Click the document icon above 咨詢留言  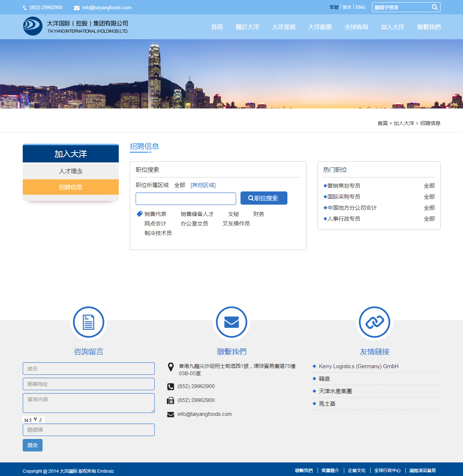click(88, 322)
